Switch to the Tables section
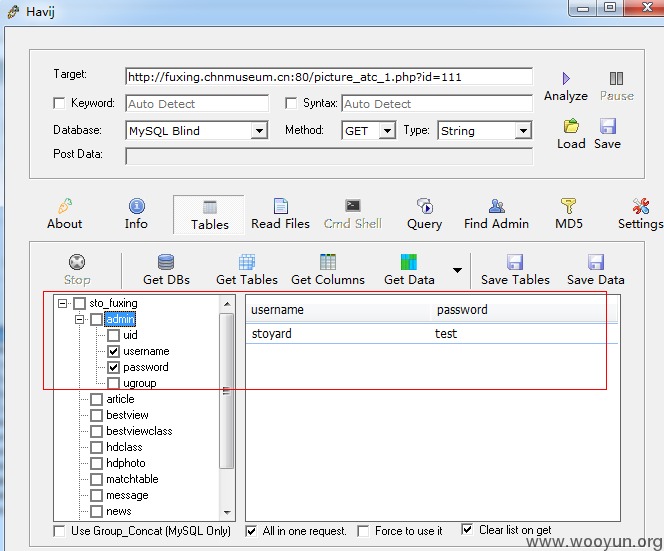Viewport: 664px width, 551px height. 209,215
